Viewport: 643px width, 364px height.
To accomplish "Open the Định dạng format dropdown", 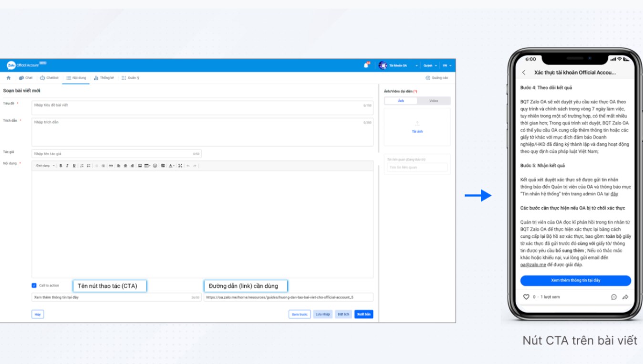I will [45, 166].
